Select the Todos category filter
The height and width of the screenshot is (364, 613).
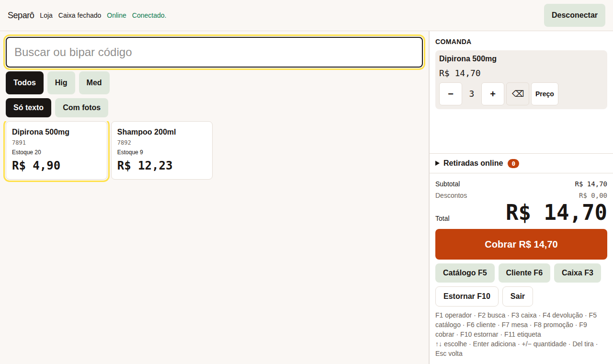(24, 83)
